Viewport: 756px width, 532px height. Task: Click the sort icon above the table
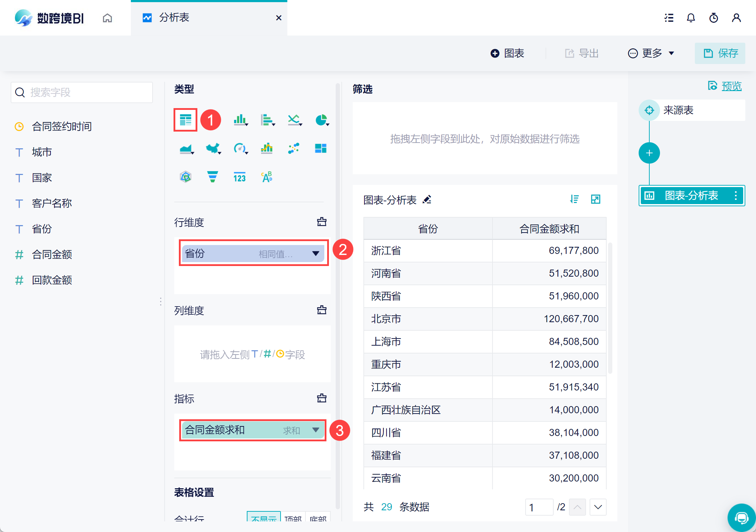point(574,199)
